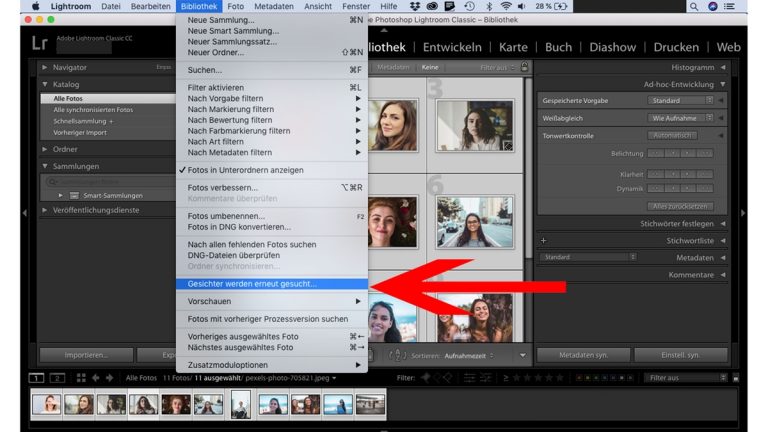The width and height of the screenshot is (768, 432).
Task: Open the macOS Spotlight search icon
Action: tap(694, 6)
